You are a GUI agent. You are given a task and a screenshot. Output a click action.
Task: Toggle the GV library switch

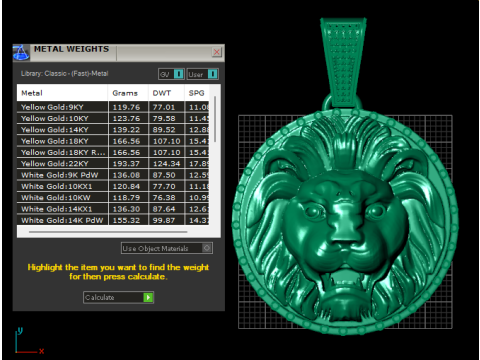[x=171, y=74]
